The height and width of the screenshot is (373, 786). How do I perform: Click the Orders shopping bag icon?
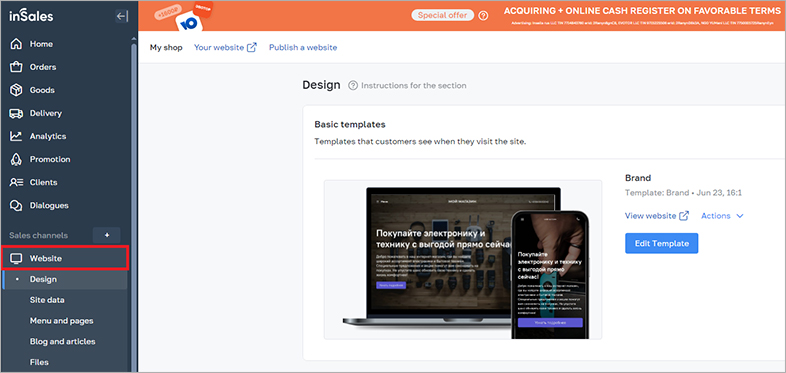click(x=17, y=67)
